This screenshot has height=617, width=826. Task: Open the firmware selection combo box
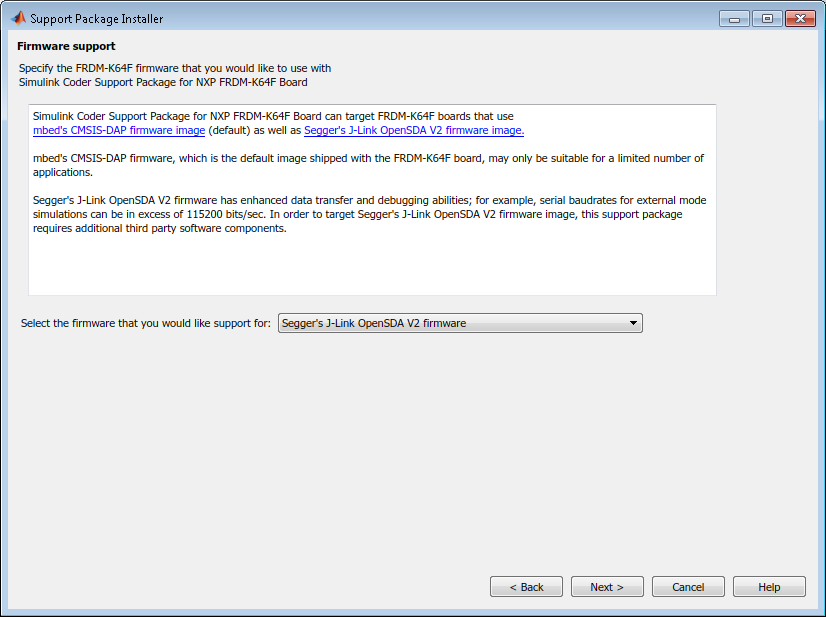(460, 323)
